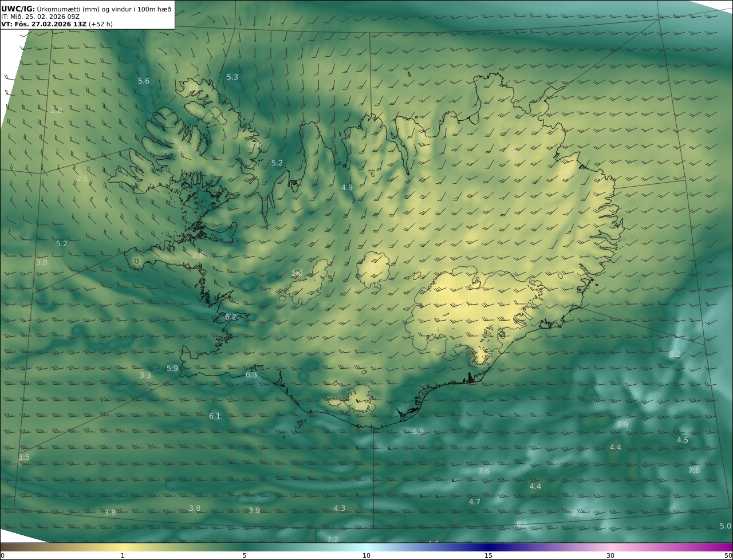Click the map value 4.9
Image resolution: width=733 pixels, height=560 pixels.
pyautogui.click(x=347, y=187)
